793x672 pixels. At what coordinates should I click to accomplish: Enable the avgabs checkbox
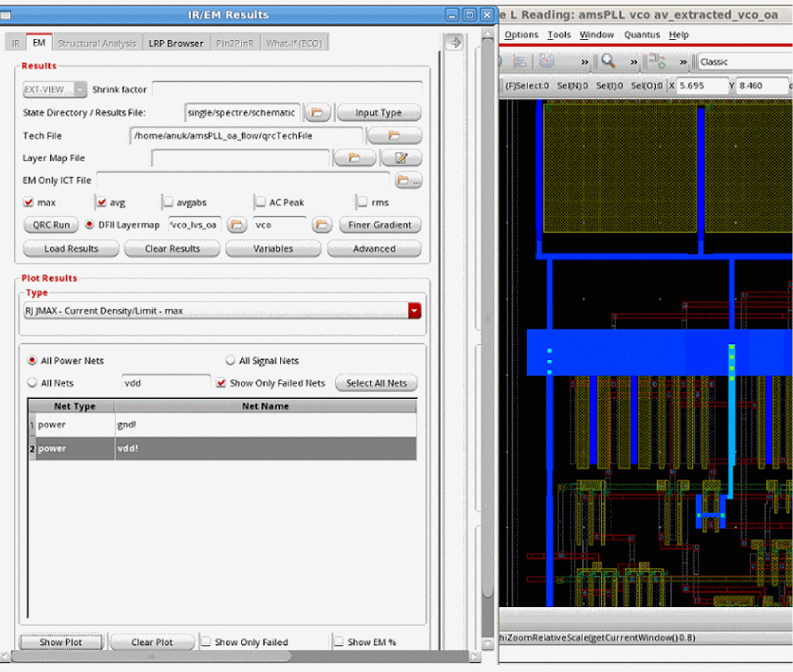click(x=168, y=203)
